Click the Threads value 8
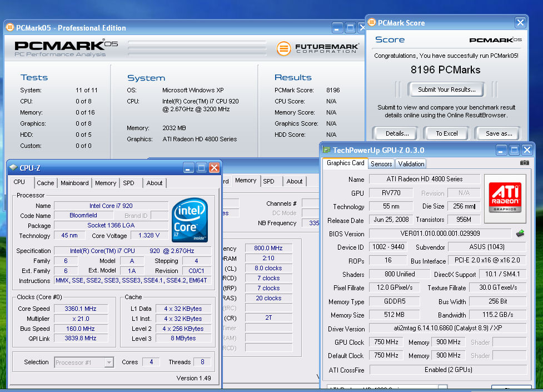This screenshot has width=543, height=392. [202, 362]
